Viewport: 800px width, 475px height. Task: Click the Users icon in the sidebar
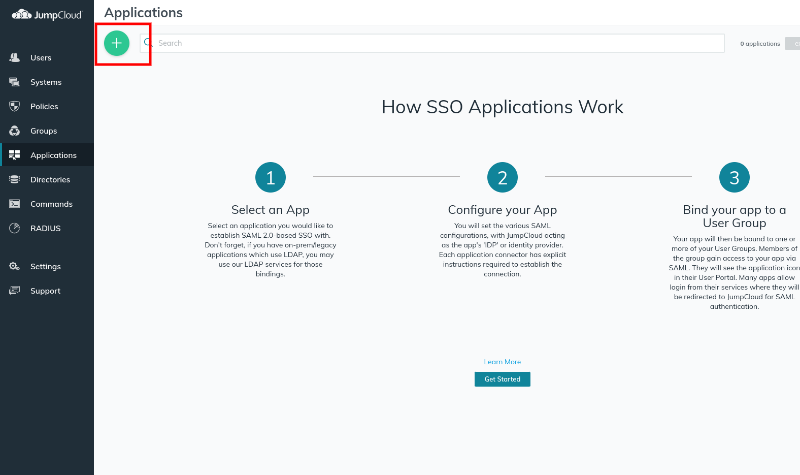(14, 58)
